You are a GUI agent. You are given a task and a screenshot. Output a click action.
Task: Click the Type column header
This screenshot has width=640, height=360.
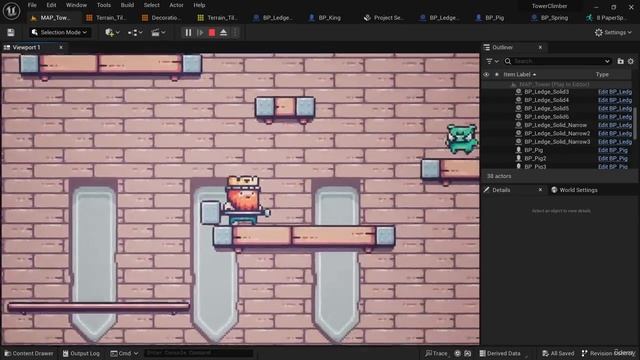click(x=602, y=75)
